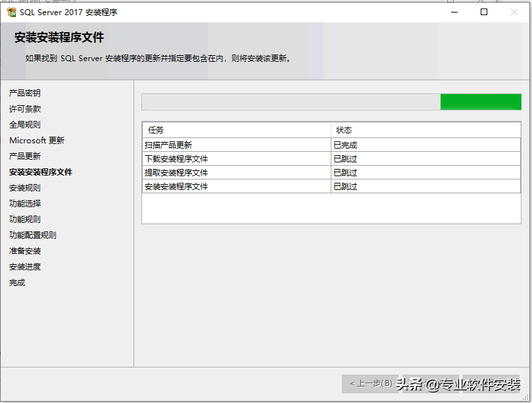Select 准备安装 in the left panel

(x=25, y=251)
